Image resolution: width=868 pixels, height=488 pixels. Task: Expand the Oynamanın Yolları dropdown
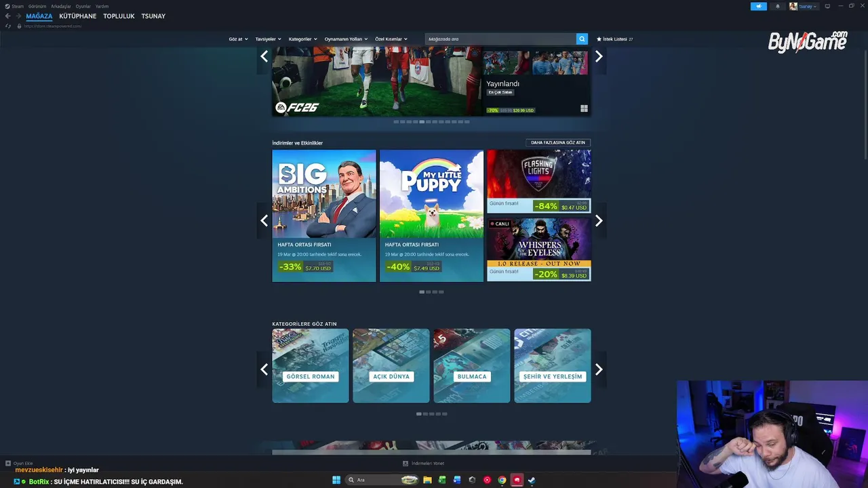(346, 39)
